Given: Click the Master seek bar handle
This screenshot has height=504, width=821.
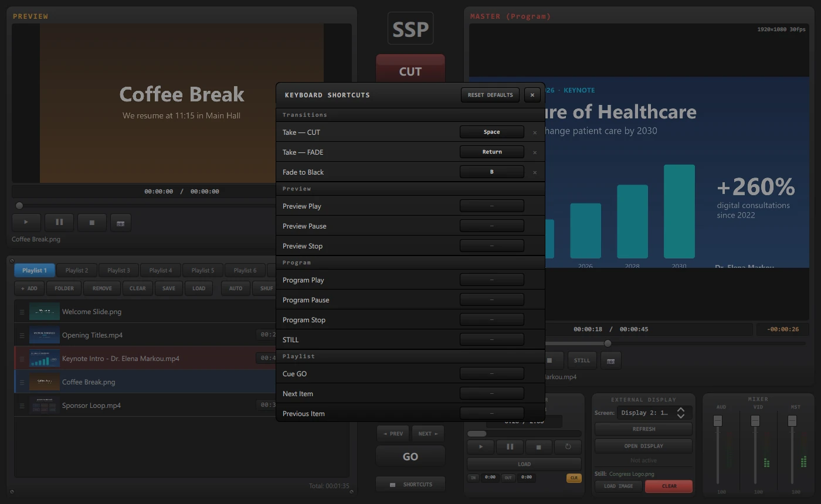Looking at the screenshot, I should [608, 343].
